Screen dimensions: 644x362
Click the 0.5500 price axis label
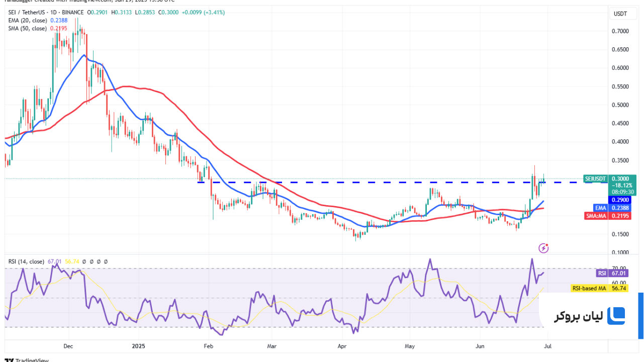point(620,86)
